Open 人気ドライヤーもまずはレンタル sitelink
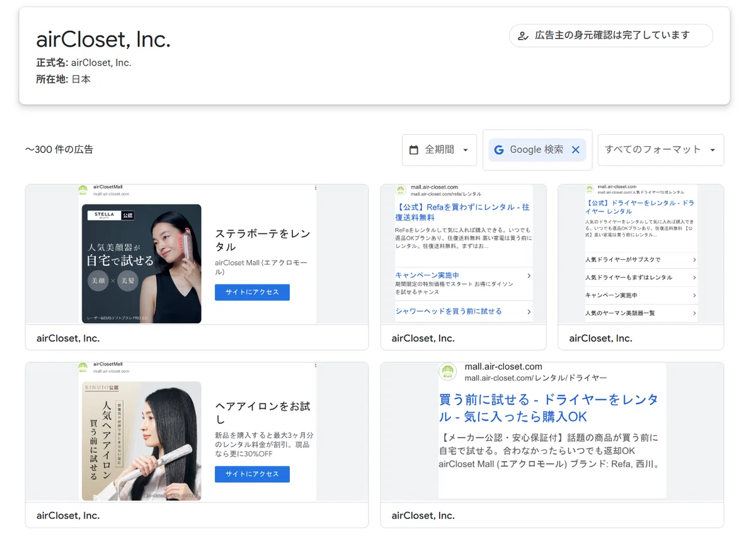756x537 pixels. click(x=629, y=277)
